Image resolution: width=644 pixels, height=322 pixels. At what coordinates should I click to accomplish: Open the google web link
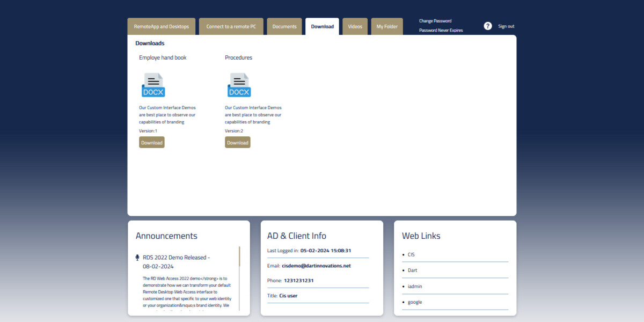415,302
